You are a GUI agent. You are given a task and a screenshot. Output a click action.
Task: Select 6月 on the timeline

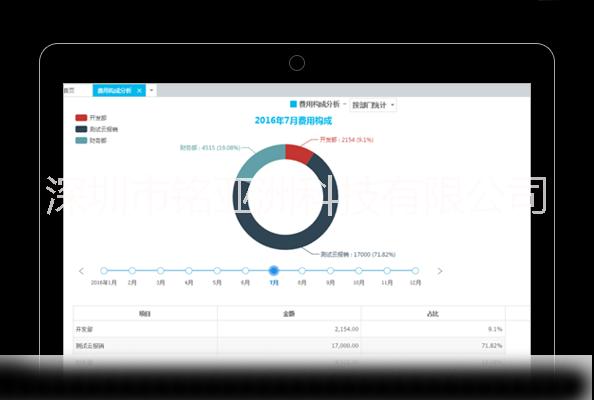click(x=245, y=270)
